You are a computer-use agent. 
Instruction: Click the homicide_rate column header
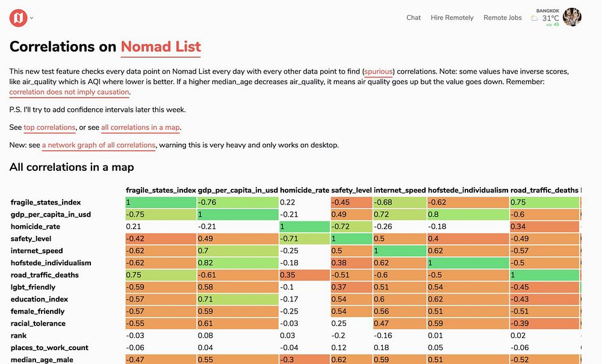click(305, 190)
